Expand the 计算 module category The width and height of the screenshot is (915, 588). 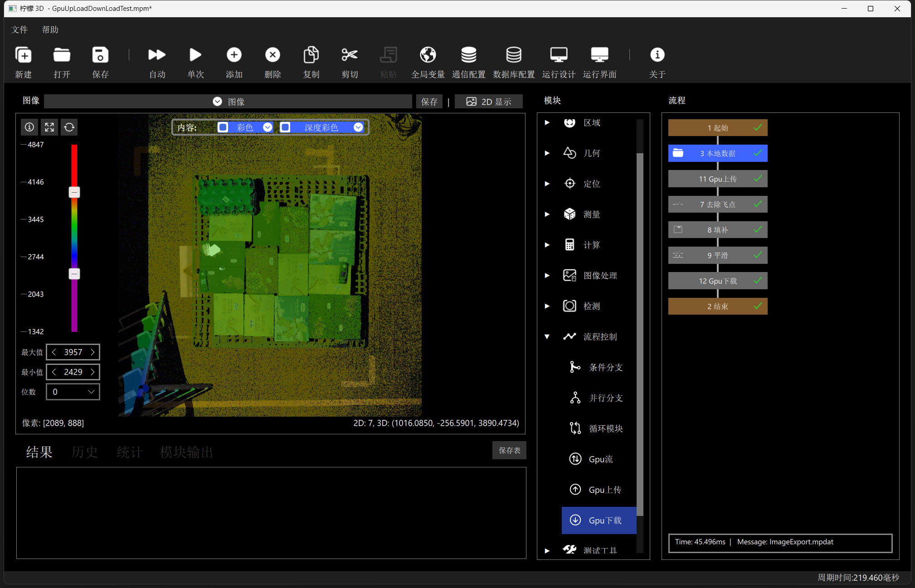[547, 245]
